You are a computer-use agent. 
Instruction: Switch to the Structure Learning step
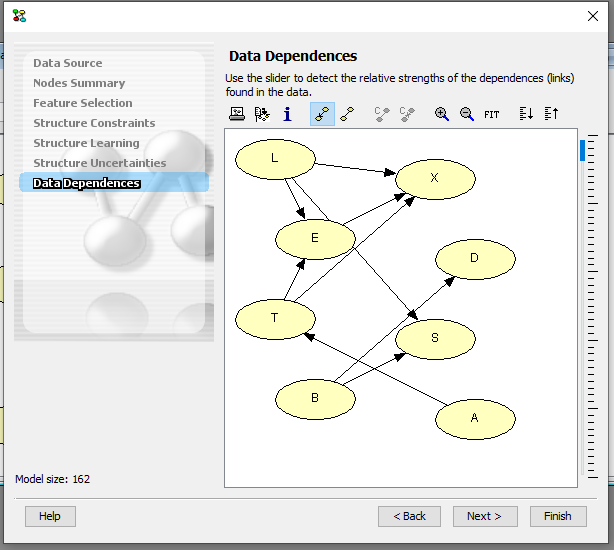point(86,143)
